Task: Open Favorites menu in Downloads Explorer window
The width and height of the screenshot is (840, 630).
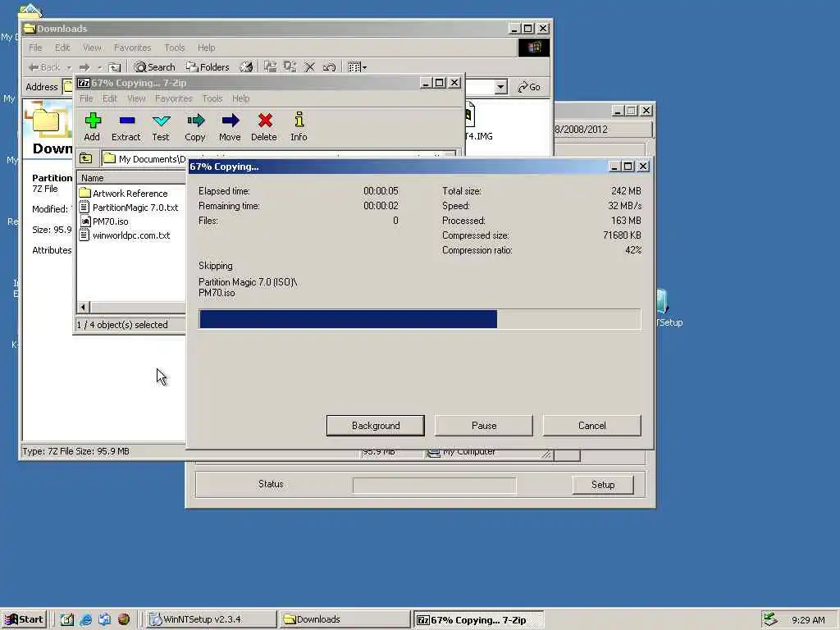Action: [x=132, y=48]
